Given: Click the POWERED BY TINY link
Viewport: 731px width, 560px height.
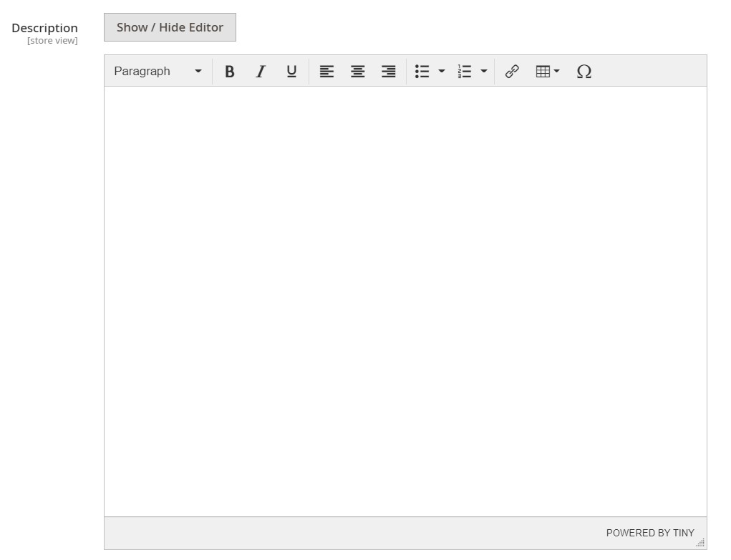Looking at the screenshot, I should pyautogui.click(x=650, y=533).
